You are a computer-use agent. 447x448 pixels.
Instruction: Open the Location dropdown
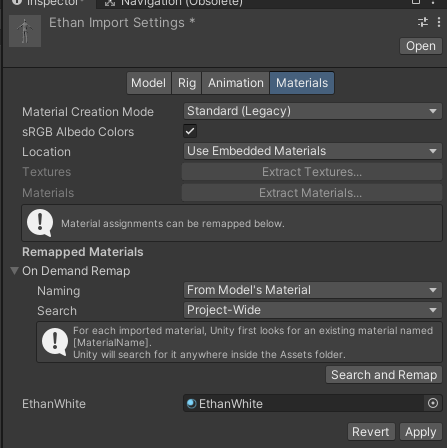[x=313, y=151]
